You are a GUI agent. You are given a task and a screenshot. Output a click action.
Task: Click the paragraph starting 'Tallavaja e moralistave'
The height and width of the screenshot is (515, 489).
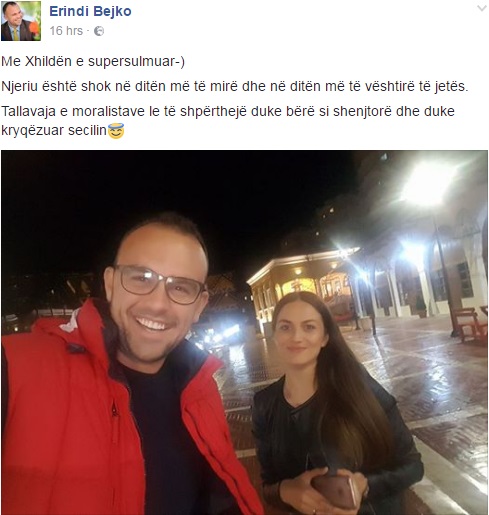(x=228, y=121)
